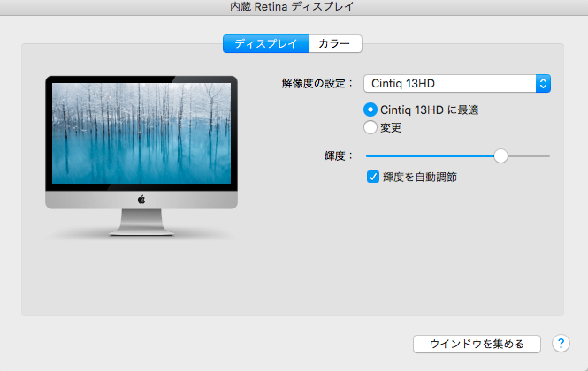Open the カラー tab
Viewport: 588px width, 371px height.
coord(335,44)
